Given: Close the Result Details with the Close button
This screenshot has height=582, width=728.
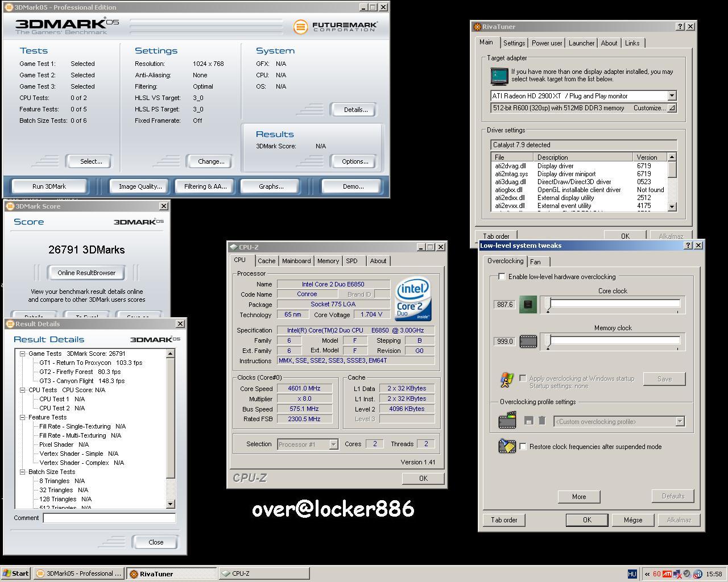Looking at the screenshot, I should 156,542.
